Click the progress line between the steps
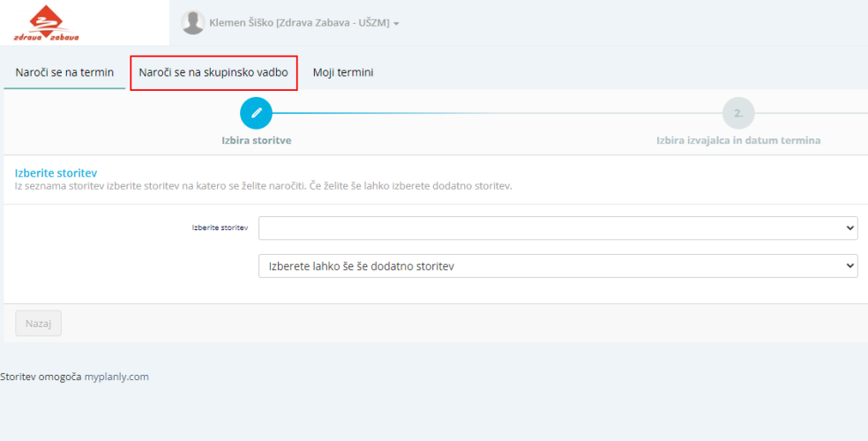This screenshot has height=441, width=868. (494, 113)
